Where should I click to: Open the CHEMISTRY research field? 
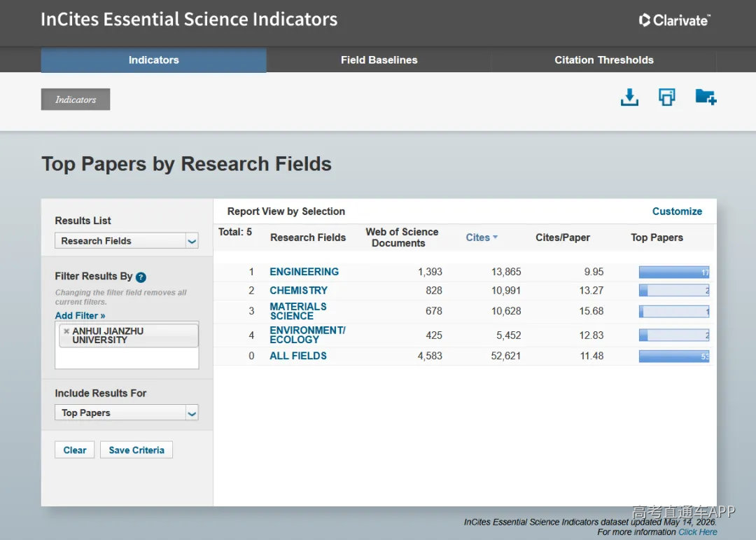pos(298,291)
